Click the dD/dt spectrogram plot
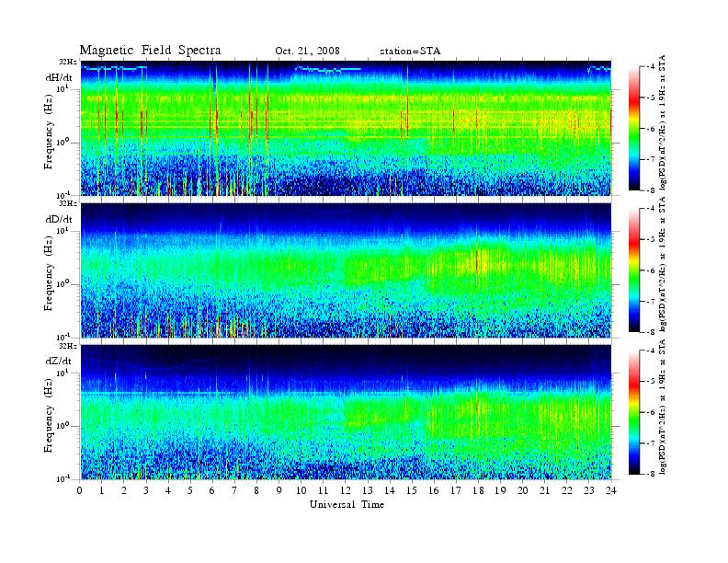Image resolution: width=728 pixels, height=563 pixels. [346, 270]
